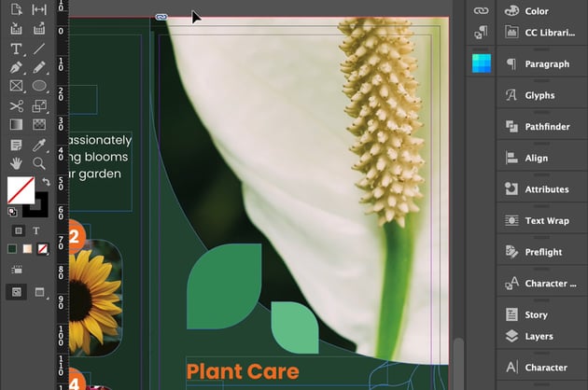The height and width of the screenshot is (390, 588).
Task: Open the Character Styles panel
Action: click(x=542, y=284)
